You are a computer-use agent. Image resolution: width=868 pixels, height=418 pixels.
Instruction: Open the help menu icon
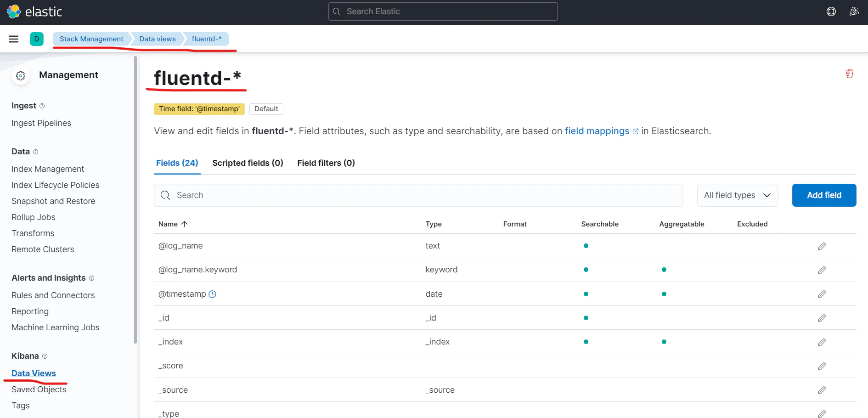click(x=831, y=11)
